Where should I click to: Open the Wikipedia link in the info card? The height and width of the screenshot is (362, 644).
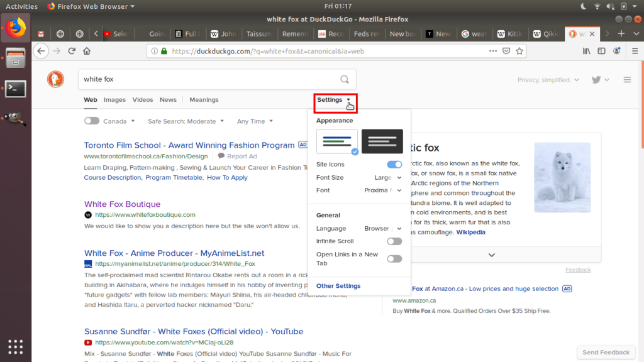(x=470, y=232)
